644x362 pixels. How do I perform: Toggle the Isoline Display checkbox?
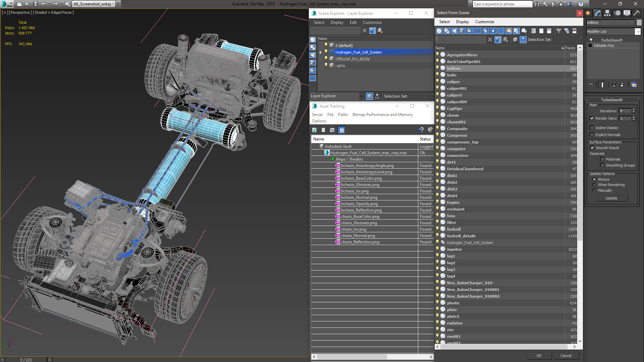click(x=592, y=128)
